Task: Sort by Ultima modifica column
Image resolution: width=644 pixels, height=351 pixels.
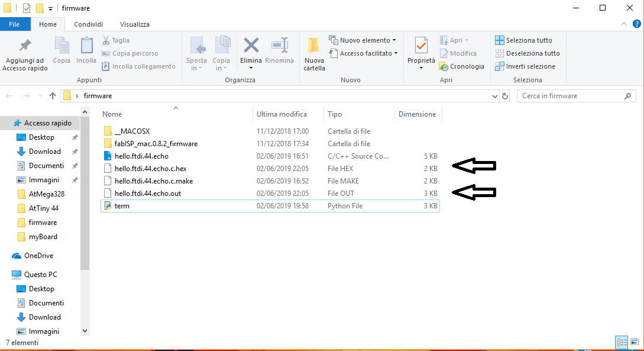Action: (288, 114)
